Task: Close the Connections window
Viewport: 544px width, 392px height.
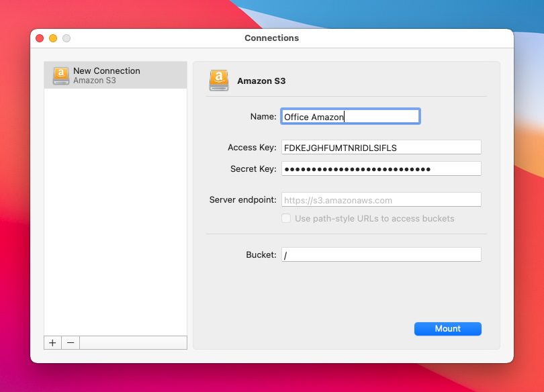Action: click(x=40, y=38)
